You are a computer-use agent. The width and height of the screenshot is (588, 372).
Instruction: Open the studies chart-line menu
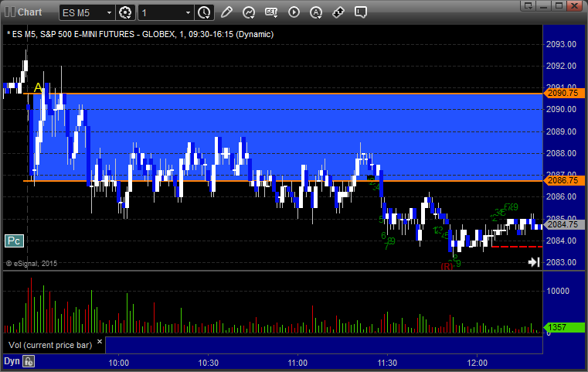(x=249, y=12)
